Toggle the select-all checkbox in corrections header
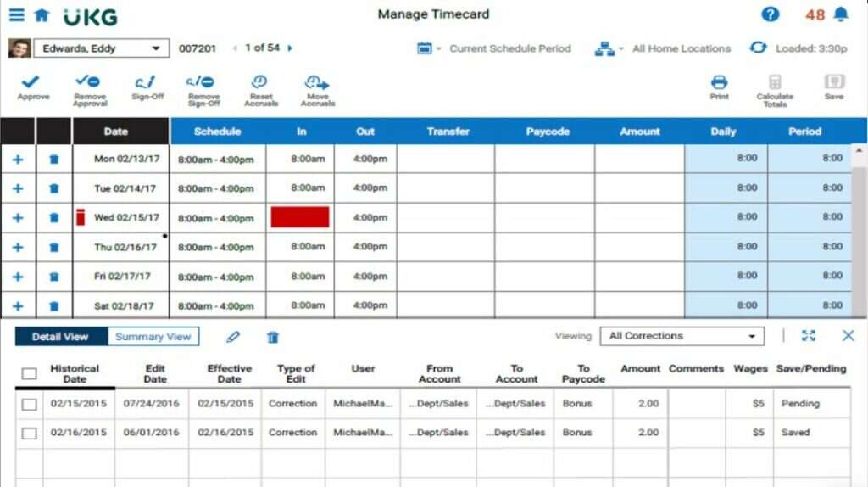The height and width of the screenshot is (487, 868). tap(30, 373)
